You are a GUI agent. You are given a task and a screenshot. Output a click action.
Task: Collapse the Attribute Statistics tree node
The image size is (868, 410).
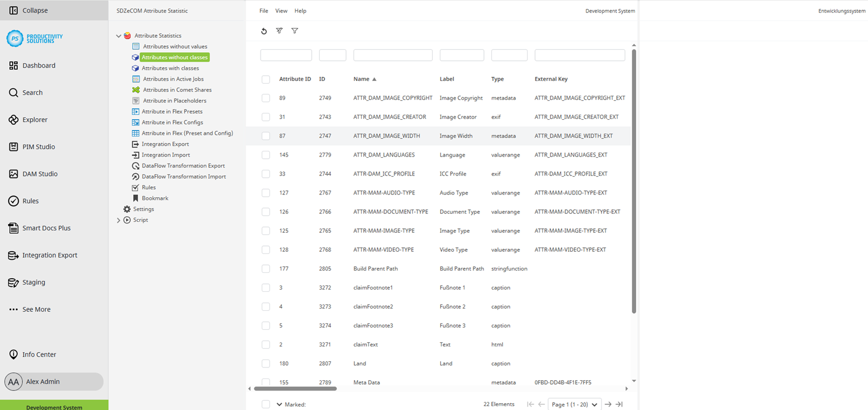[x=118, y=36]
